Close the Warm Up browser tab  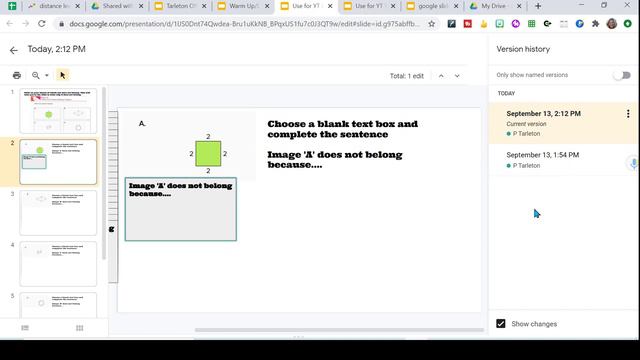pyautogui.click(x=267, y=6)
